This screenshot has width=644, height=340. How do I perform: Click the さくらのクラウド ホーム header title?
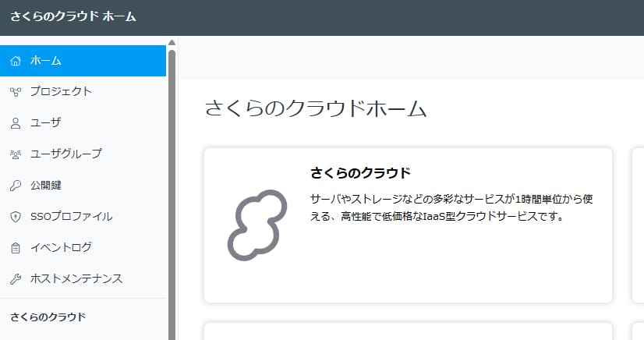pos(73,16)
